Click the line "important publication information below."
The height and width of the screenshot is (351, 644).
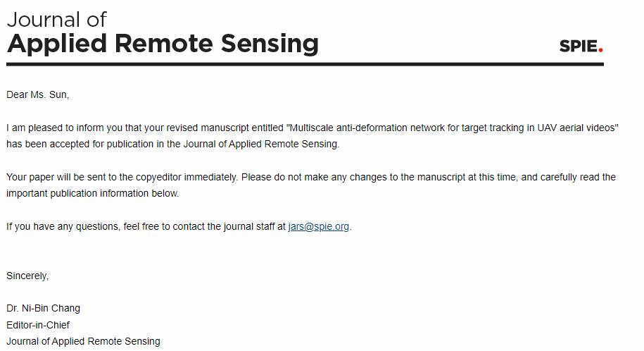tap(93, 193)
